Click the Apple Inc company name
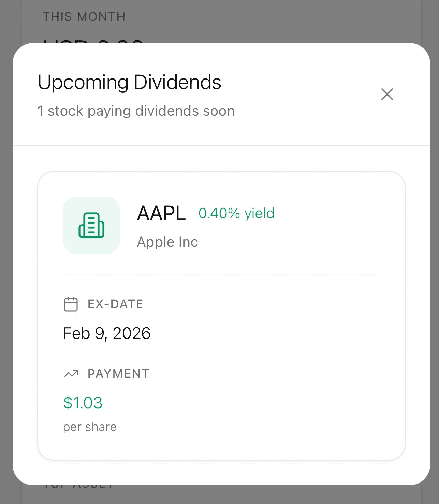This screenshot has height=504, width=439. coord(167,242)
